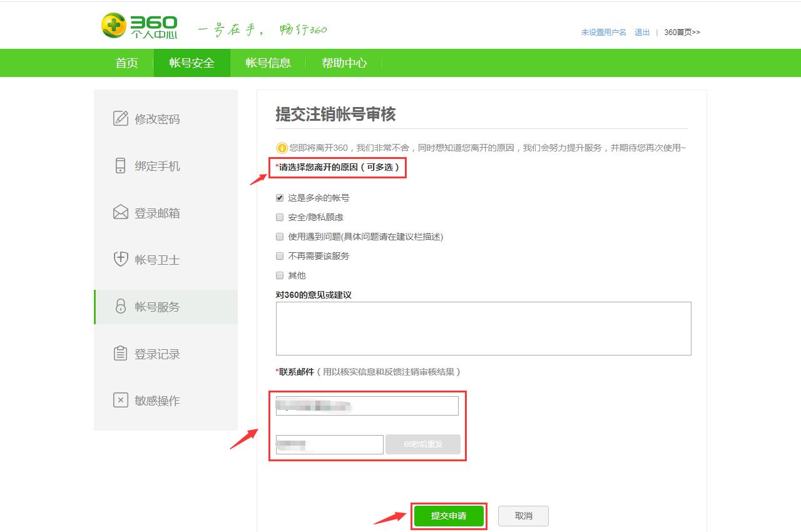
Task: Open the 帮助中心 tab
Action: tap(344, 63)
